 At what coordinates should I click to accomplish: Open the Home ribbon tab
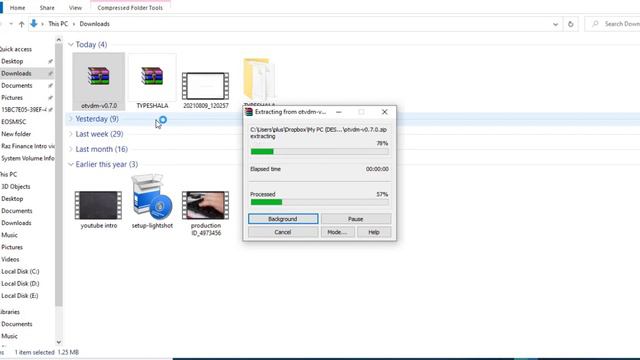click(17, 8)
